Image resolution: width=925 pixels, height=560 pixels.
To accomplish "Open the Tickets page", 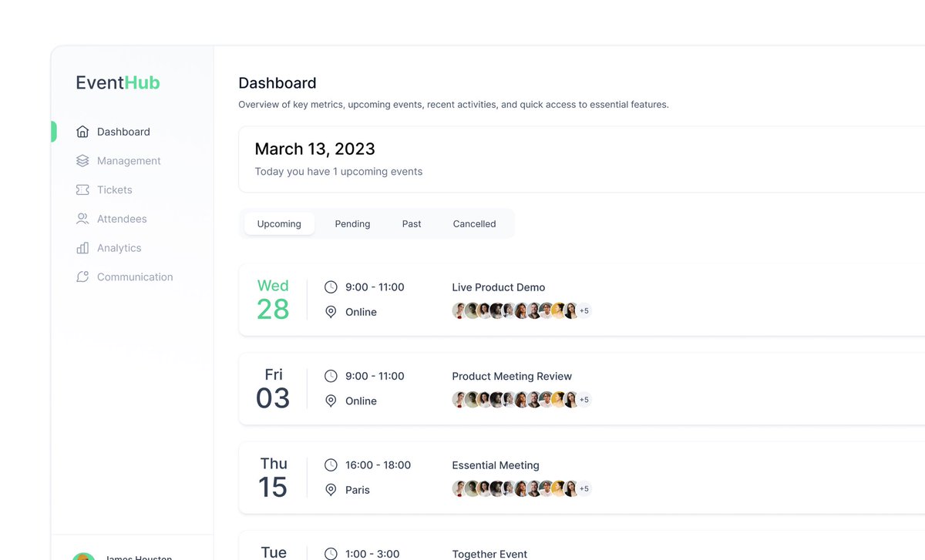I will click(115, 189).
